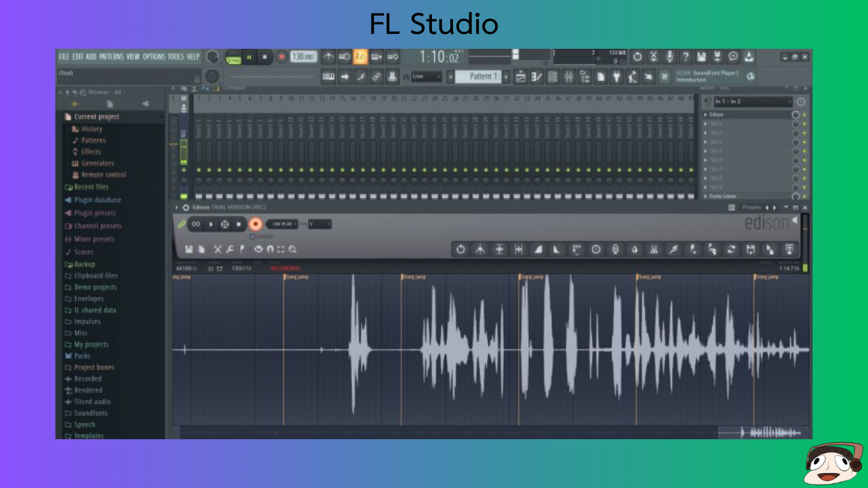Toggle the Edison loop button
This screenshot has height=488, width=868.
(196, 224)
